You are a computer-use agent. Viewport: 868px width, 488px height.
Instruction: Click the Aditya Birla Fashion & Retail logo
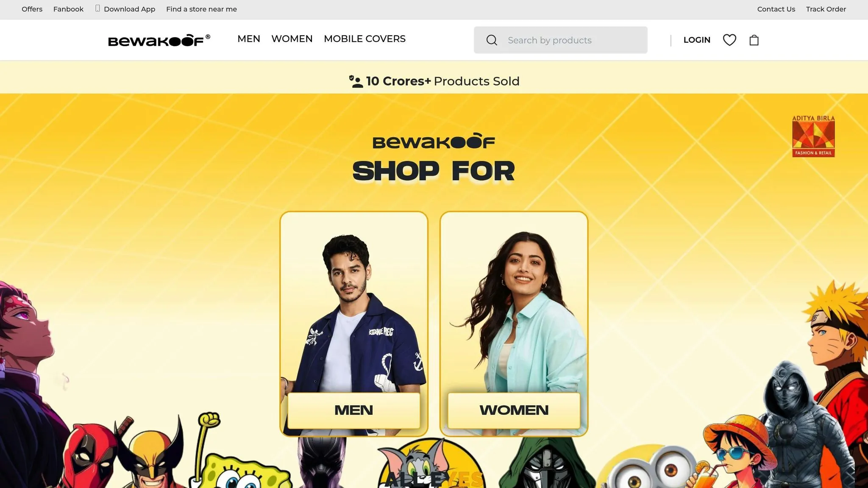pyautogui.click(x=813, y=136)
